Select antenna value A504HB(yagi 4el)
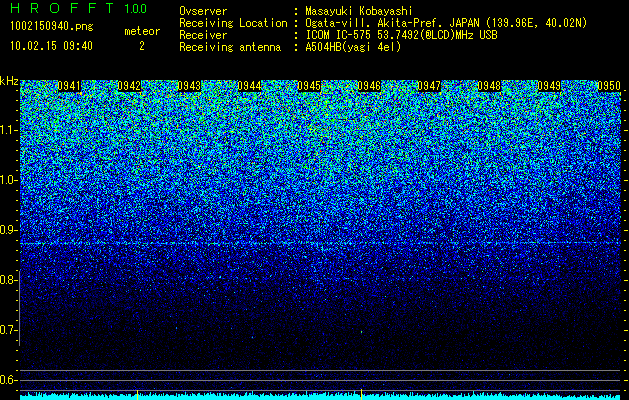 click(x=353, y=47)
